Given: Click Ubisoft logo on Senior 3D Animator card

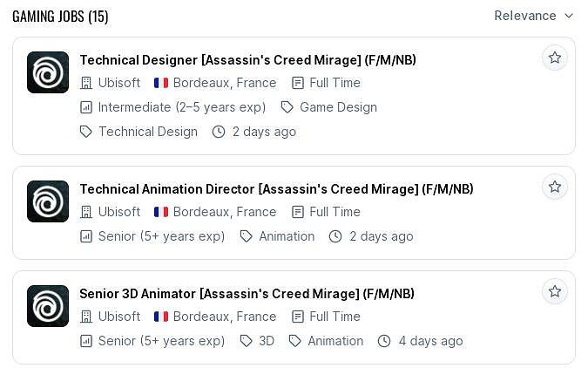Looking at the screenshot, I should (x=48, y=306).
